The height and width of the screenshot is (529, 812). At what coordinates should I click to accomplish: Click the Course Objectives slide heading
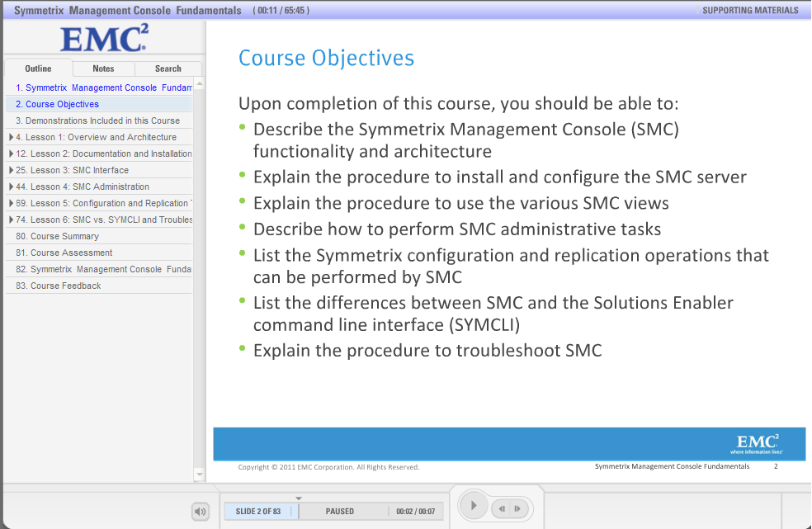coord(326,58)
